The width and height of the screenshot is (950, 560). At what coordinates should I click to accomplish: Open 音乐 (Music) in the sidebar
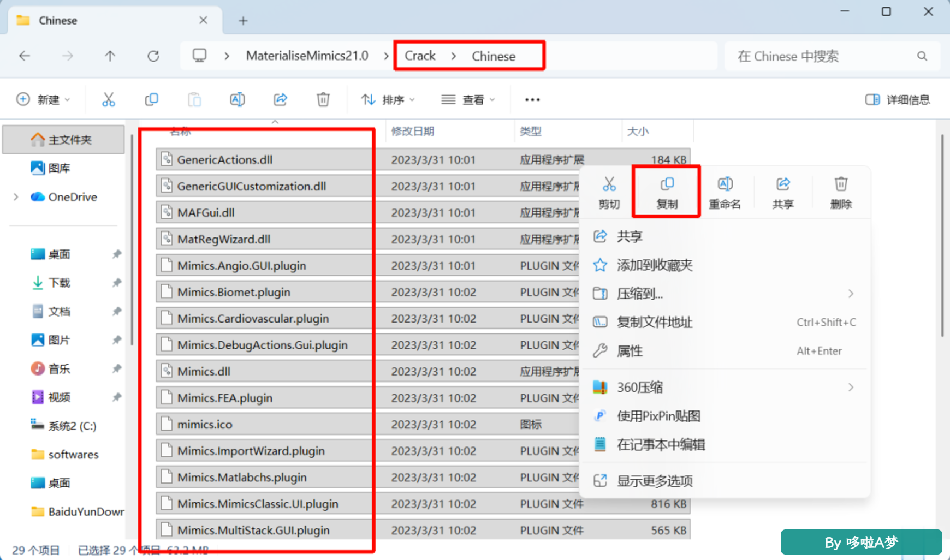59,368
